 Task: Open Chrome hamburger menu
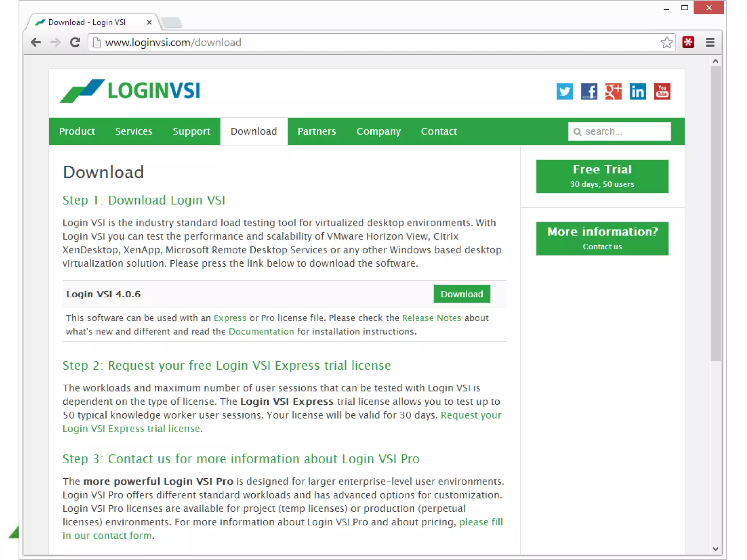tap(710, 43)
